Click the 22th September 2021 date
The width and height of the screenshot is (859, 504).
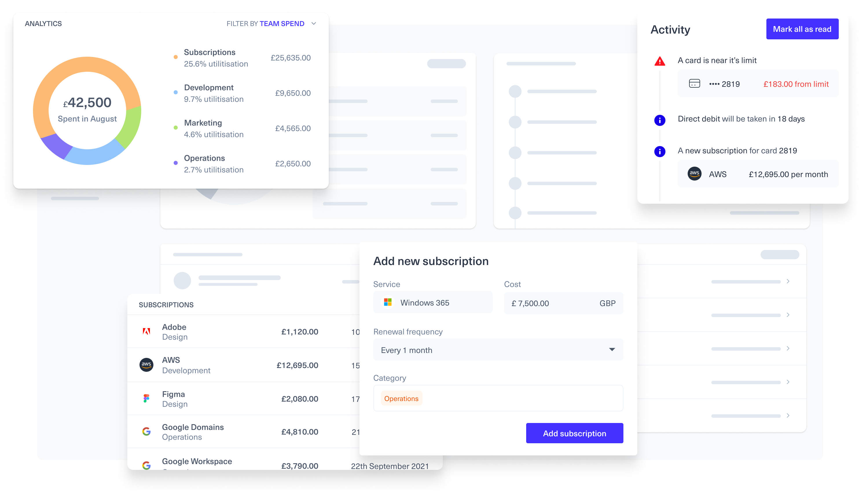click(x=390, y=466)
